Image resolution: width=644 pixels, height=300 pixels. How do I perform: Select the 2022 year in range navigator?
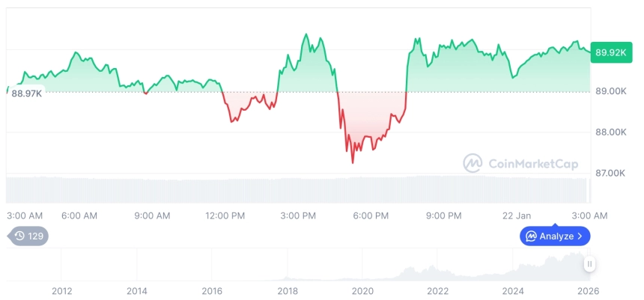click(437, 291)
